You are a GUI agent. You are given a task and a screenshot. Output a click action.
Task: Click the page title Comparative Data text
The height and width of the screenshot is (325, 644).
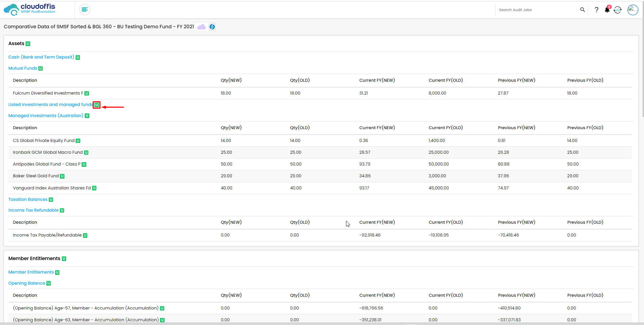(99, 27)
